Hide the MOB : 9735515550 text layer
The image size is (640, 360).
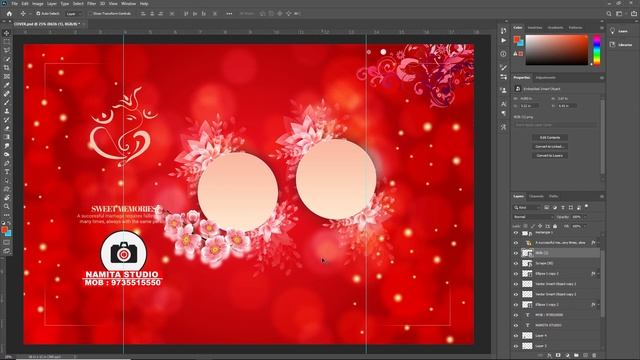[516, 315]
